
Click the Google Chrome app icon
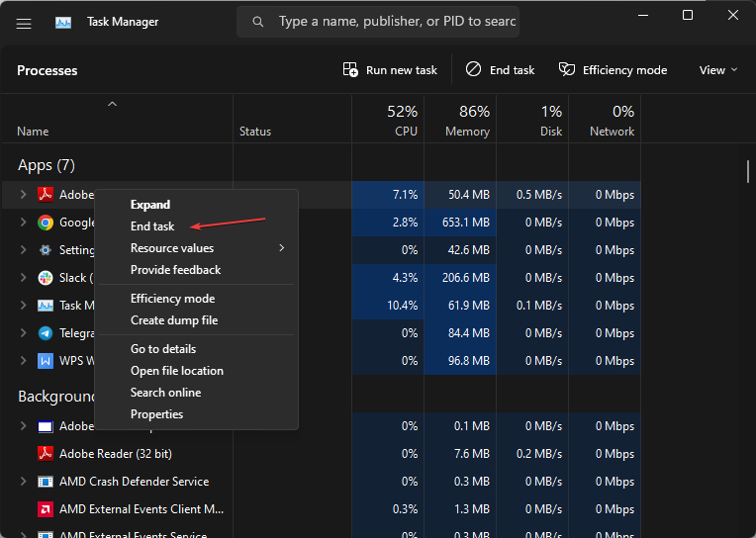[x=46, y=223]
